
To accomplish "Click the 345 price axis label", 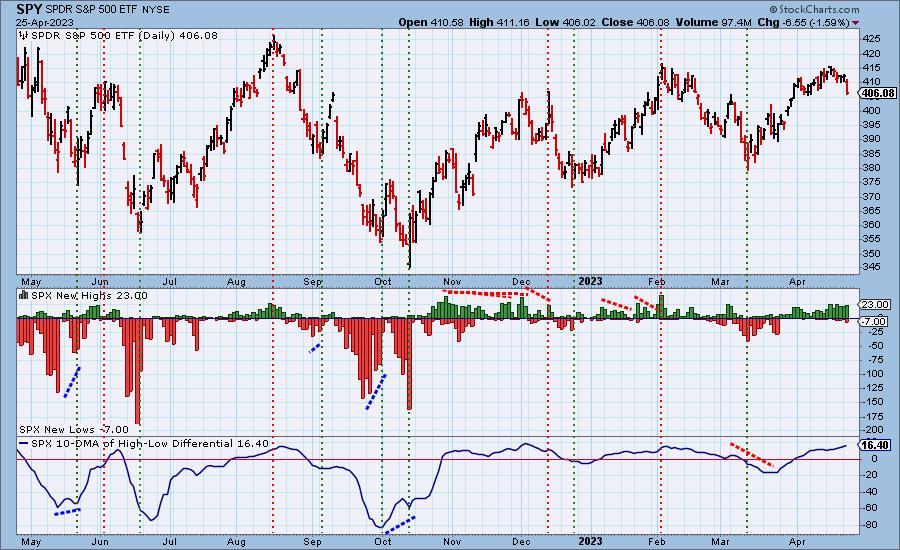I will (x=872, y=268).
